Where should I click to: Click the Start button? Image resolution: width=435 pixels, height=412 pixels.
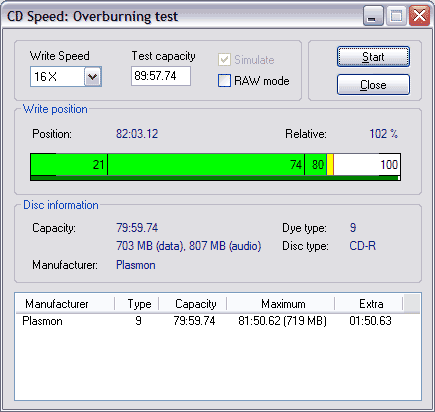(373, 57)
